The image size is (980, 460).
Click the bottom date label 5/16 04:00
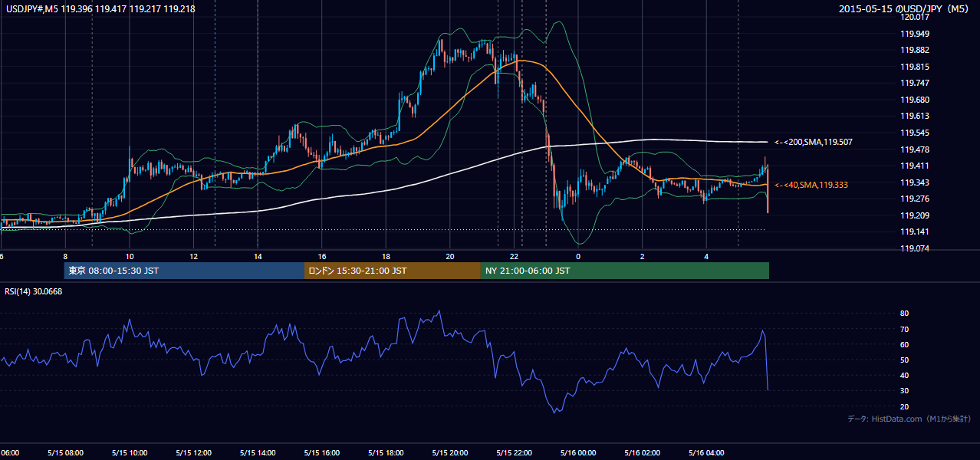[705, 452]
